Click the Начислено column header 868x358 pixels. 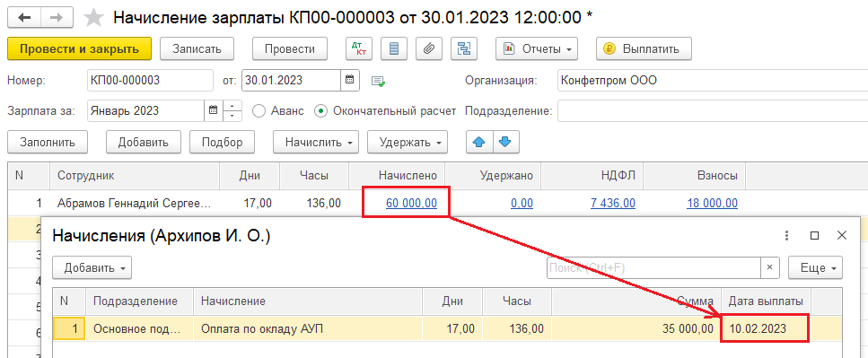[397, 176]
